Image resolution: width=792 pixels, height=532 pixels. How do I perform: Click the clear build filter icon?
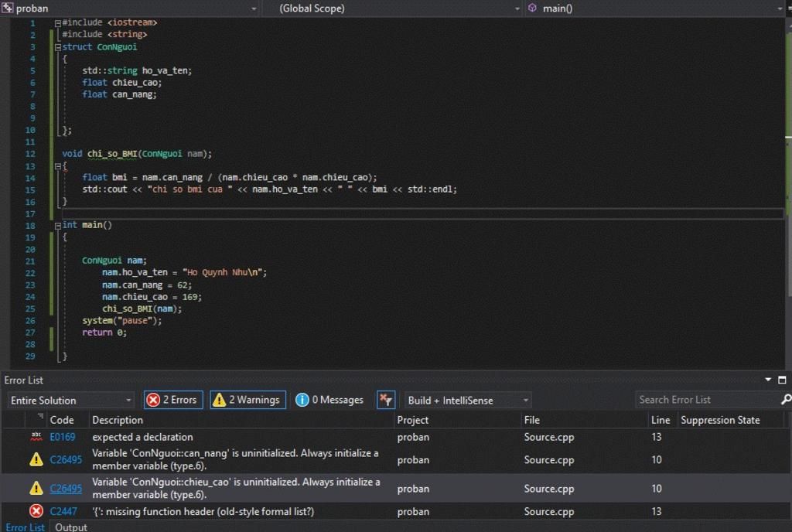pyautogui.click(x=386, y=400)
